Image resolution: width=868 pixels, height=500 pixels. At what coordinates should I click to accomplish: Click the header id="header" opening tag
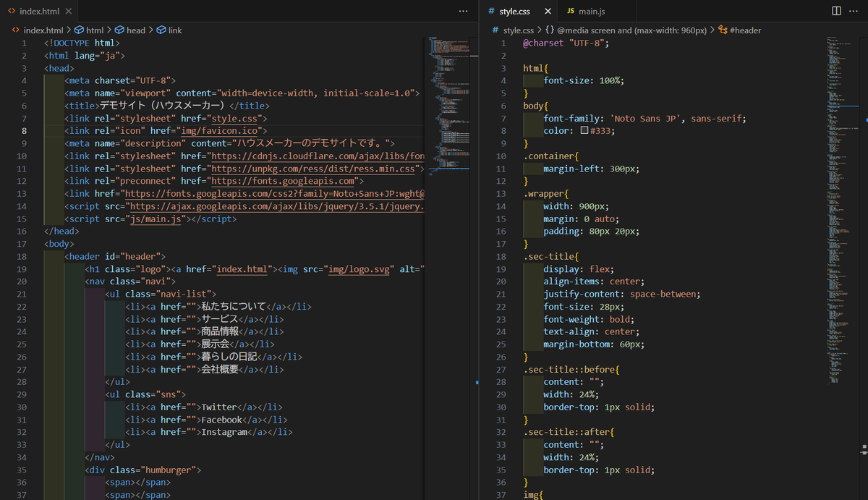coord(115,256)
